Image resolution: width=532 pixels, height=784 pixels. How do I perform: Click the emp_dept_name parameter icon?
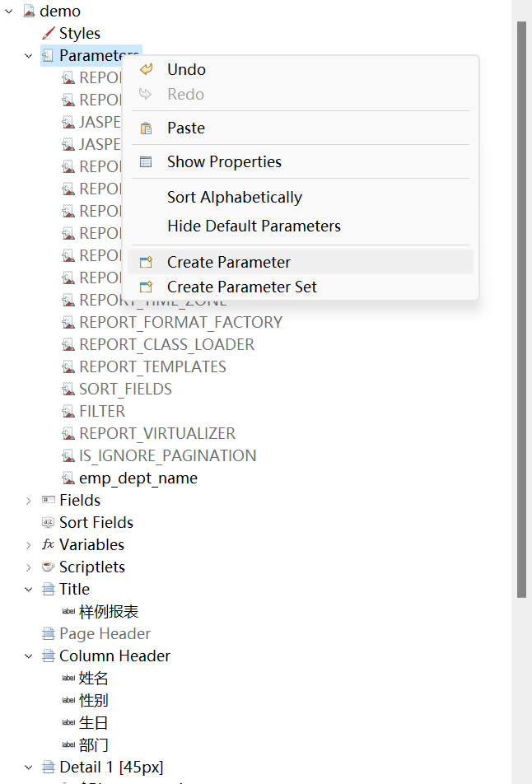coord(68,478)
